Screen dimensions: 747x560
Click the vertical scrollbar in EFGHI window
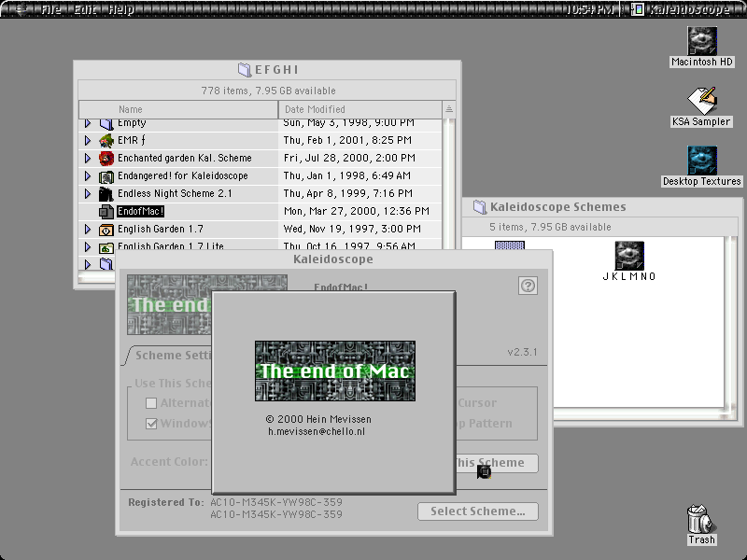click(449, 183)
